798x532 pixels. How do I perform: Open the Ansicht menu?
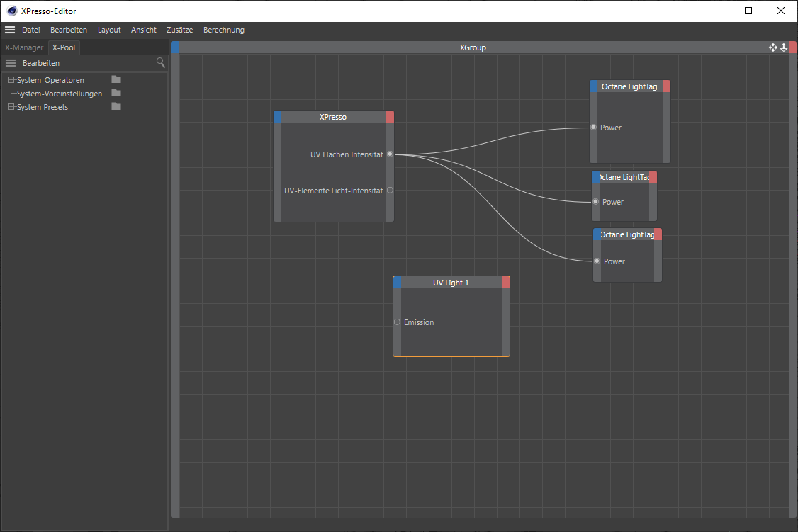click(144, 30)
